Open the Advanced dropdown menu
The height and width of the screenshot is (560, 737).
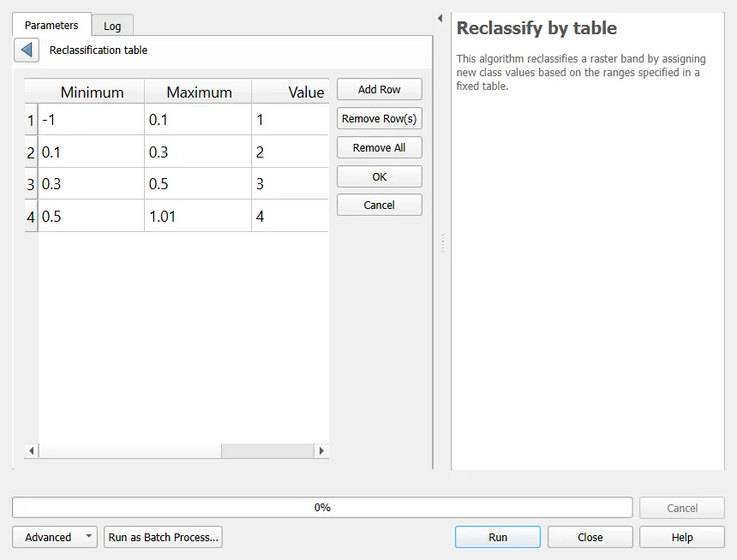55,537
